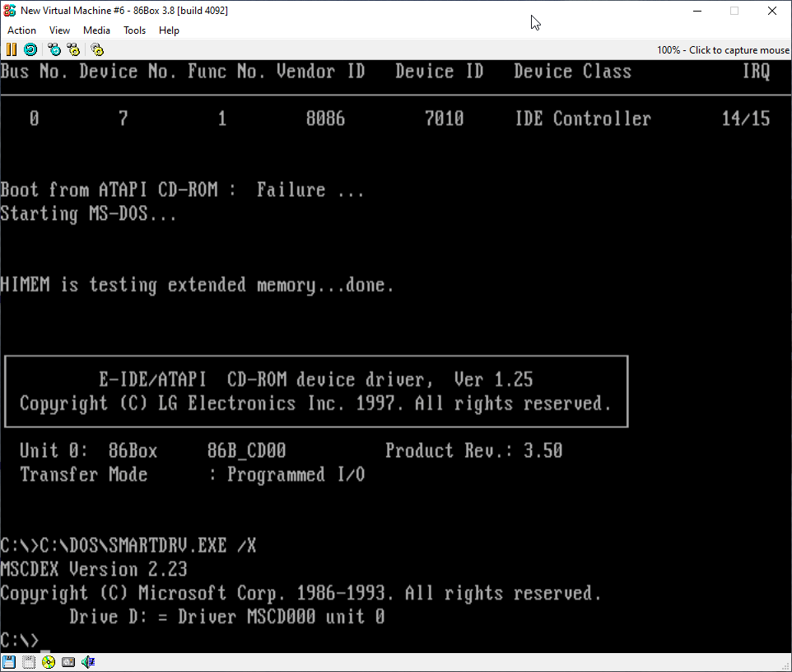Open the Tools menu
This screenshot has height=672, width=792.
tap(134, 30)
